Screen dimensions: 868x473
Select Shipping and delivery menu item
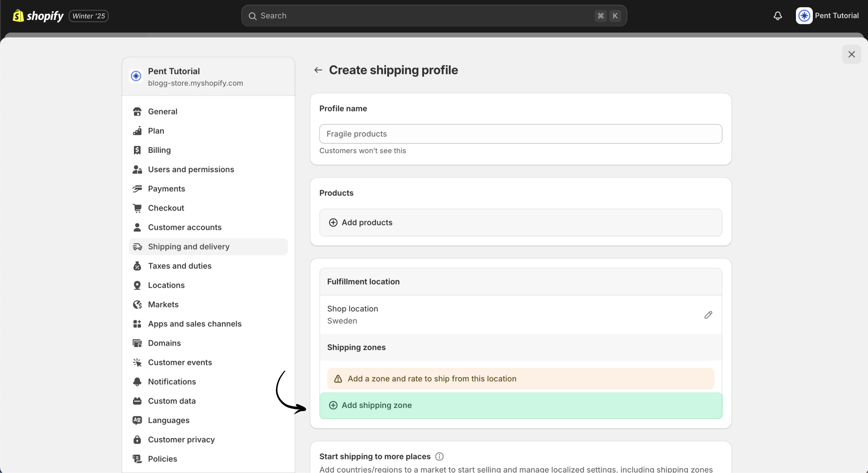[x=208, y=247]
